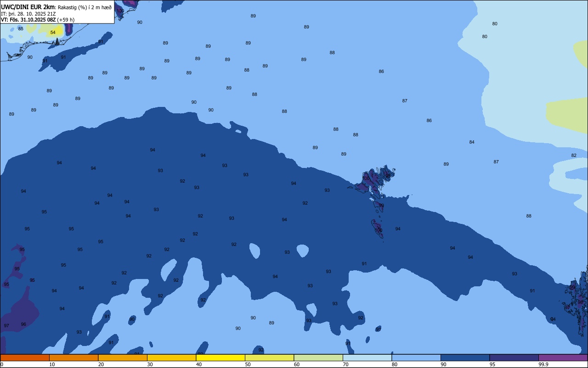This screenshot has width=588, height=368.
Task: Click the humidity value '97' in the indigo area
Action: click(6, 326)
